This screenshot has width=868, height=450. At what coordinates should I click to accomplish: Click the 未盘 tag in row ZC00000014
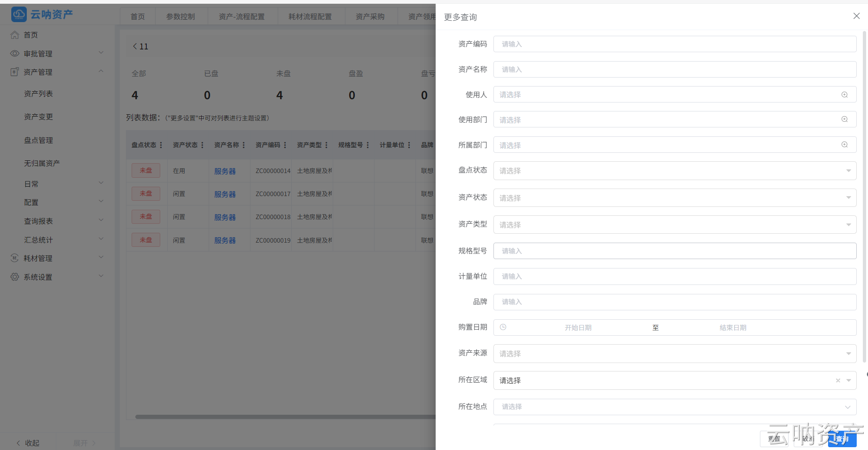(x=146, y=170)
